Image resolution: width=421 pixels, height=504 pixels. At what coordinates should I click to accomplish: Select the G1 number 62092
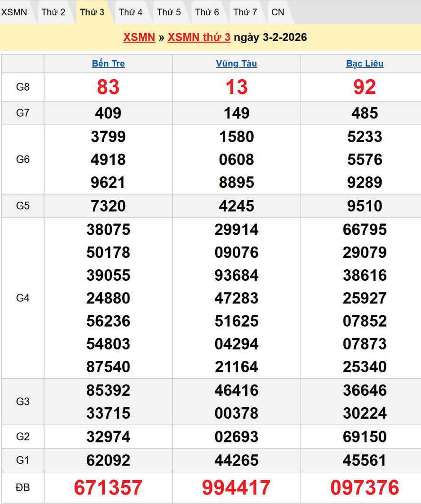[x=108, y=460]
